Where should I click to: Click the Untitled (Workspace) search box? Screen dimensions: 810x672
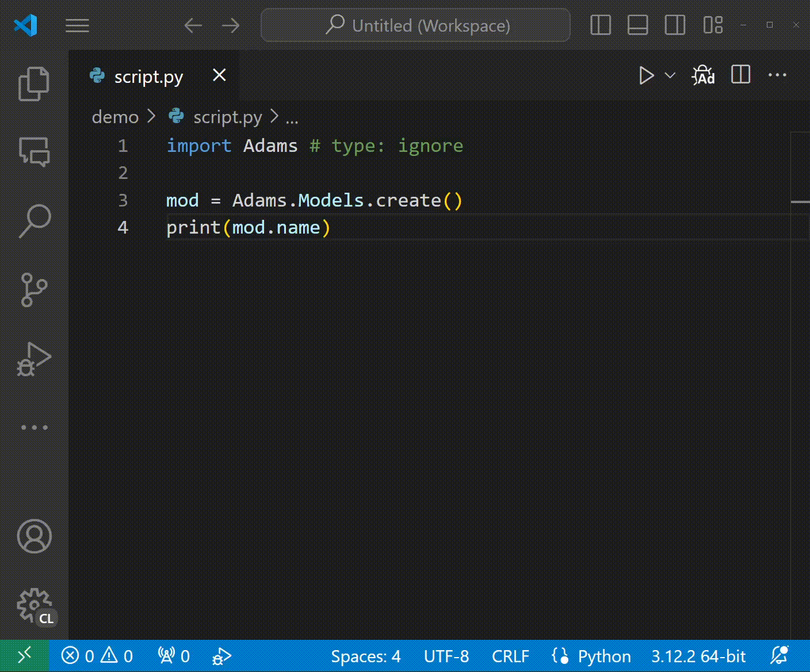tap(416, 25)
